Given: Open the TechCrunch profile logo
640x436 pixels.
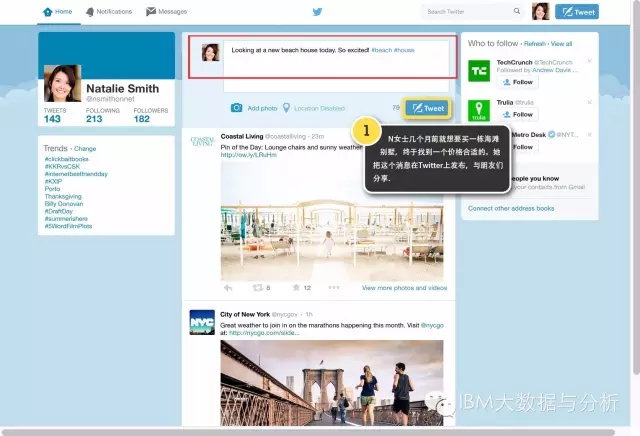Looking at the screenshot, I should pos(478,70).
